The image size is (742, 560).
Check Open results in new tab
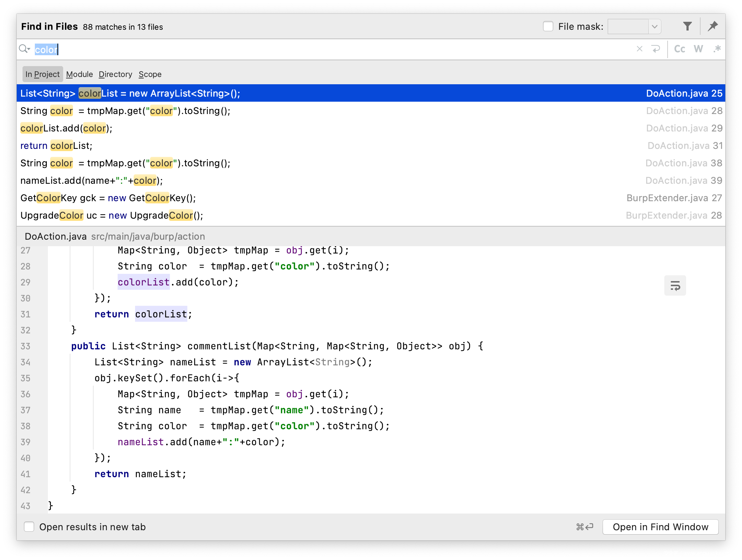29,527
